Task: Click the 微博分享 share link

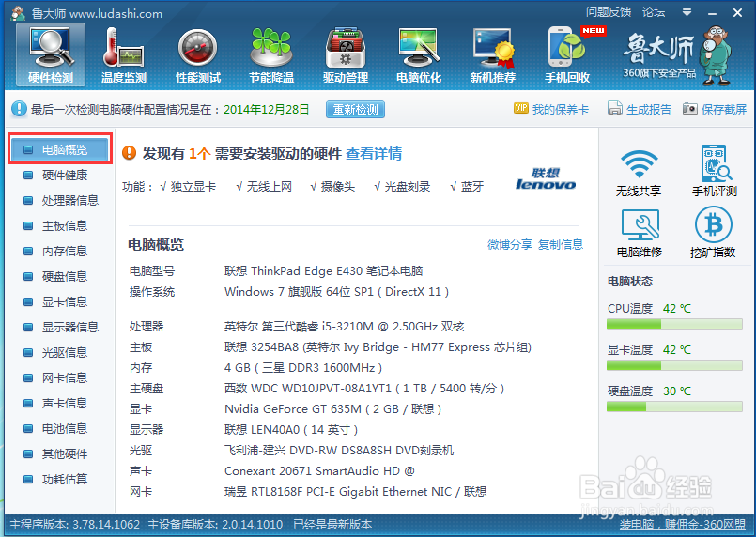Action: [510, 244]
